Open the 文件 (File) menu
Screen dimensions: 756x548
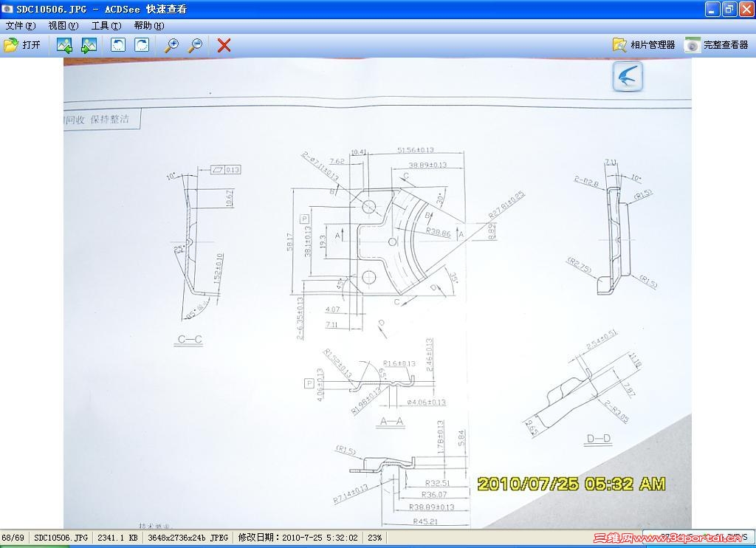[20, 26]
